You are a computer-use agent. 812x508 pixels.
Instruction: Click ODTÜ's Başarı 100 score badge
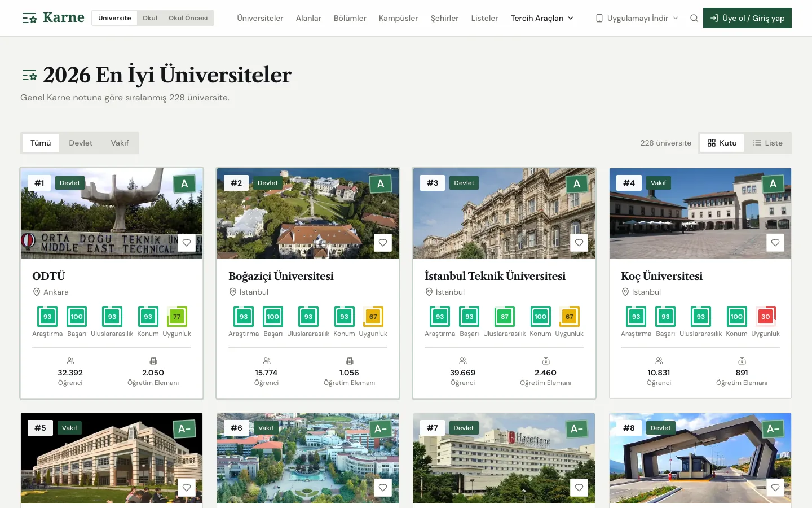pyautogui.click(x=77, y=317)
